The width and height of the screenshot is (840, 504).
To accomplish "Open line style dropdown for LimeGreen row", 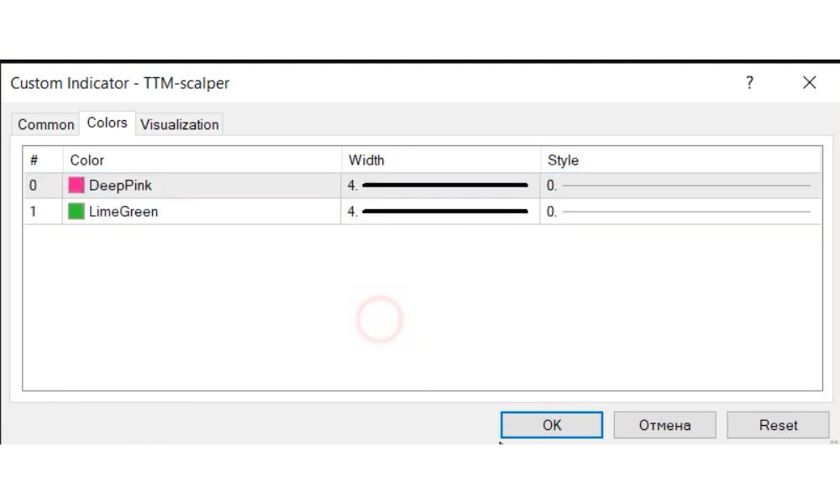I will coord(680,212).
